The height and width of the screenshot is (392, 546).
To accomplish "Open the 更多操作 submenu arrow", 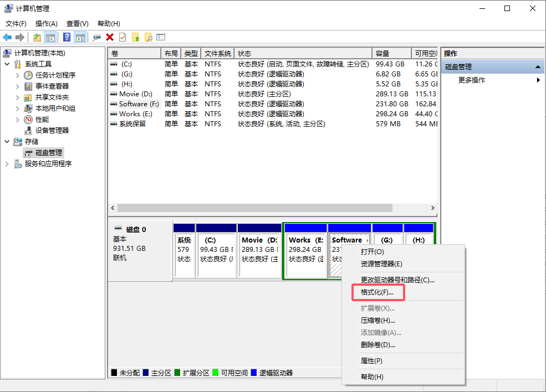I will coord(537,79).
